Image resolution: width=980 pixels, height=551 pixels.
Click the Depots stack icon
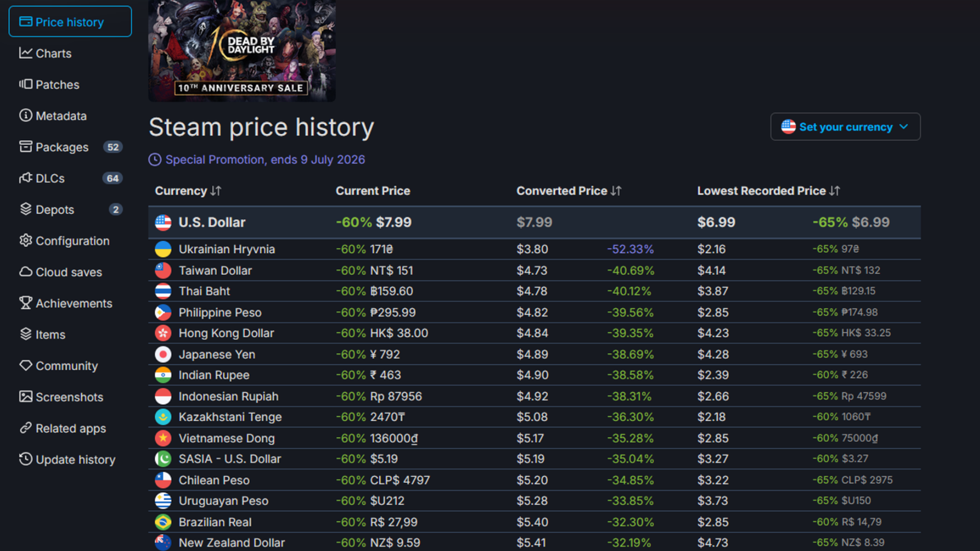click(x=26, y=209)
